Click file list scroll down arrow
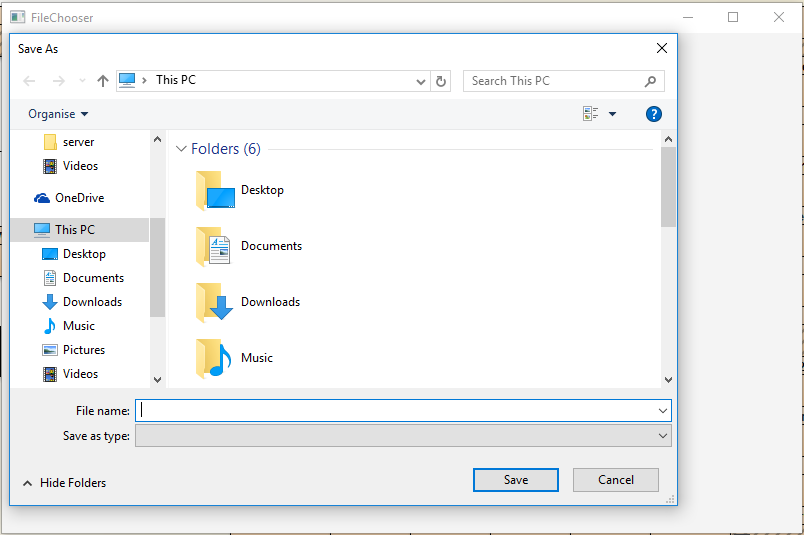This screenshot has width=804, height=535. tap(668, 380)
